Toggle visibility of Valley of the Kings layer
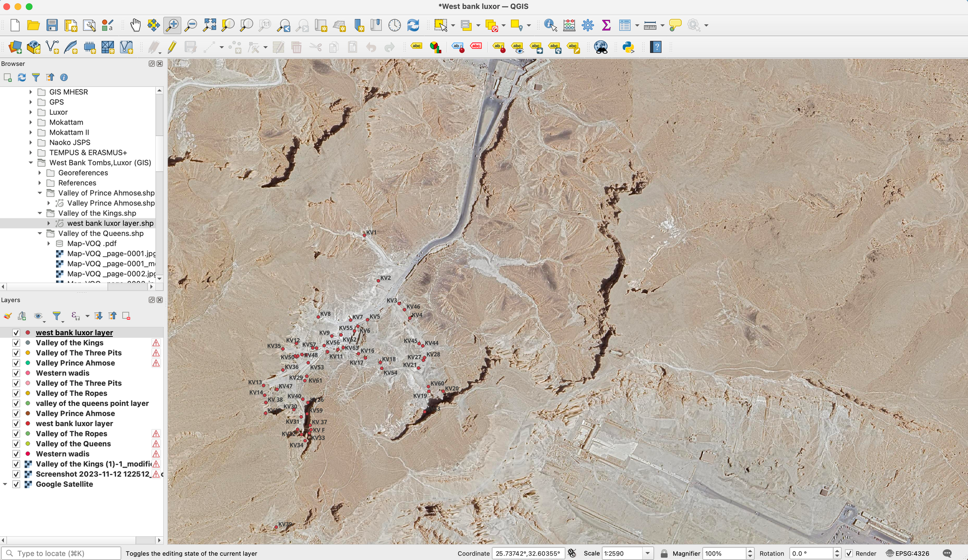 pos(16,343)
